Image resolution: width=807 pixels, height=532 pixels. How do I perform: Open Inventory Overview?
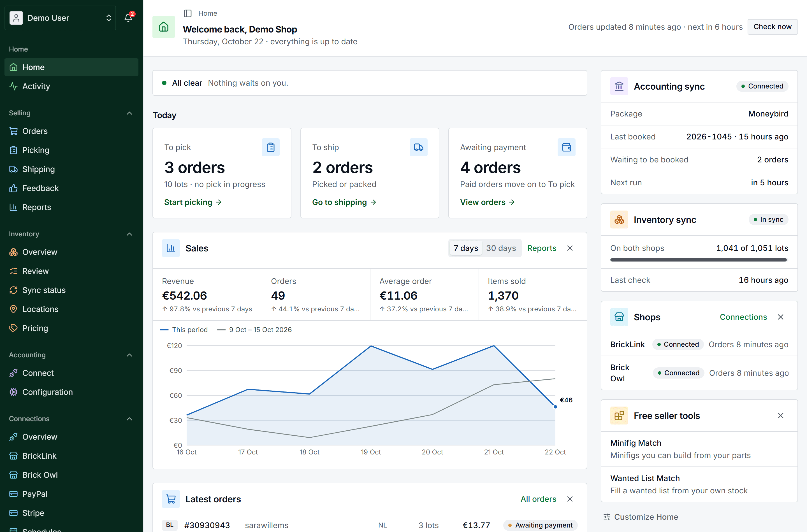[x=71, y=252]
